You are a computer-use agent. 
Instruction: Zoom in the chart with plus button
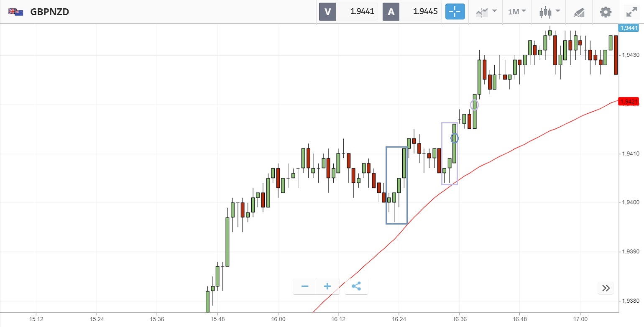pos(327,286)
